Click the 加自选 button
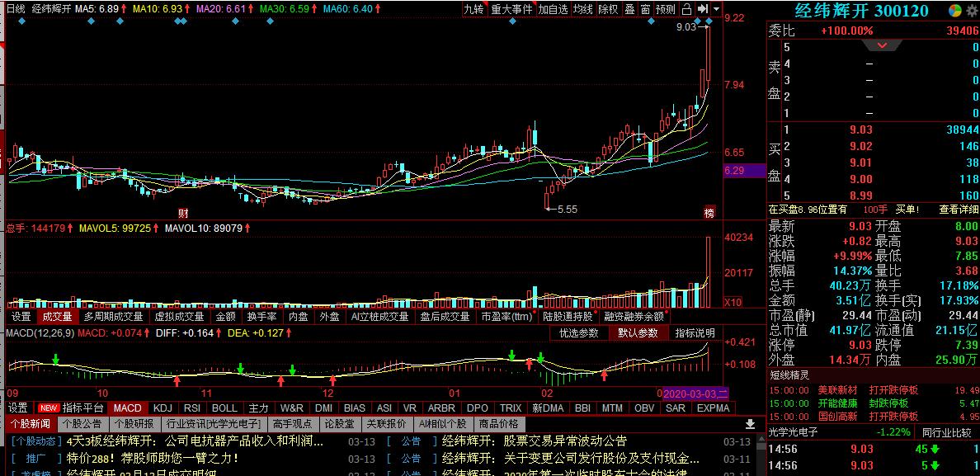Screen dimensions: 980x476 553,9
